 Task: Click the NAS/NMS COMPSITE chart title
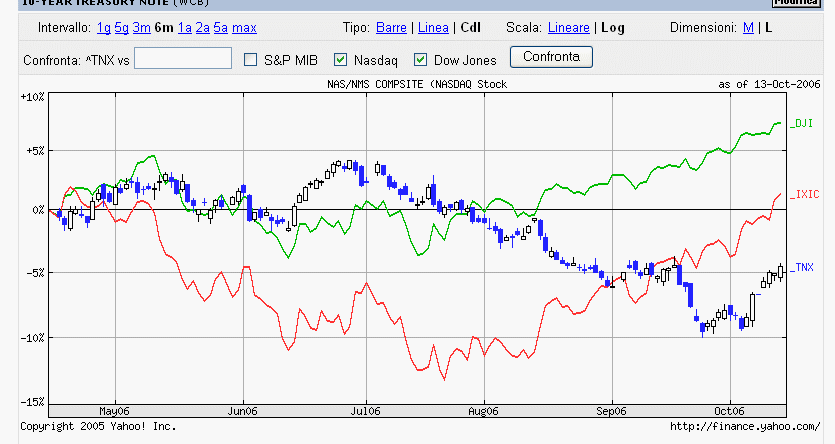tap(417, 84)
